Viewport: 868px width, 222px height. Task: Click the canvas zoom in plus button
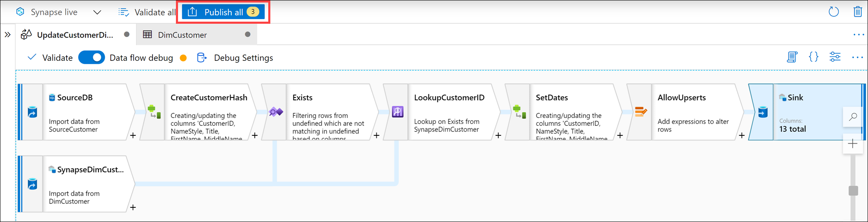853,144
